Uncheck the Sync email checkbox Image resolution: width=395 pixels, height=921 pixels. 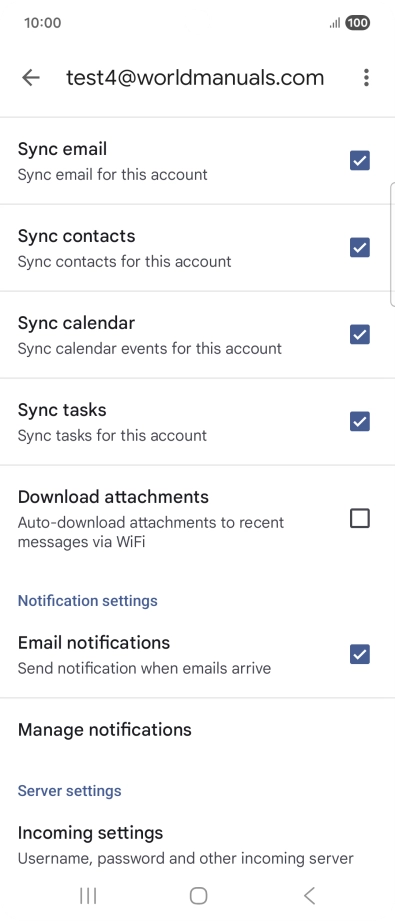360,160
